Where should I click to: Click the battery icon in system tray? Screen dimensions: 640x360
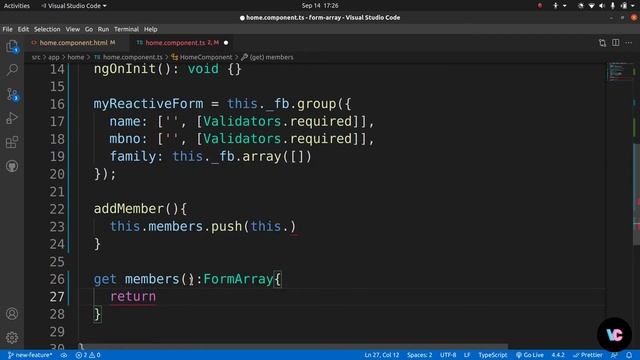[x=624, y=6]
